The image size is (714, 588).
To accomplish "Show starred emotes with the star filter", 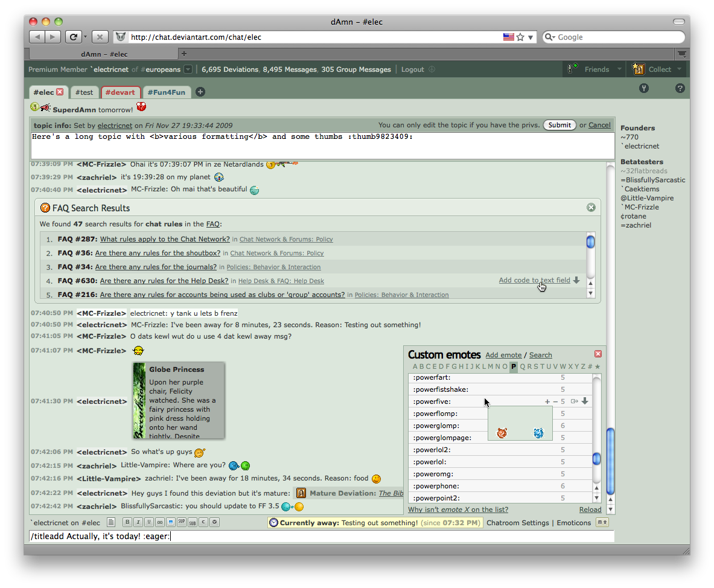I will point(598,366).
